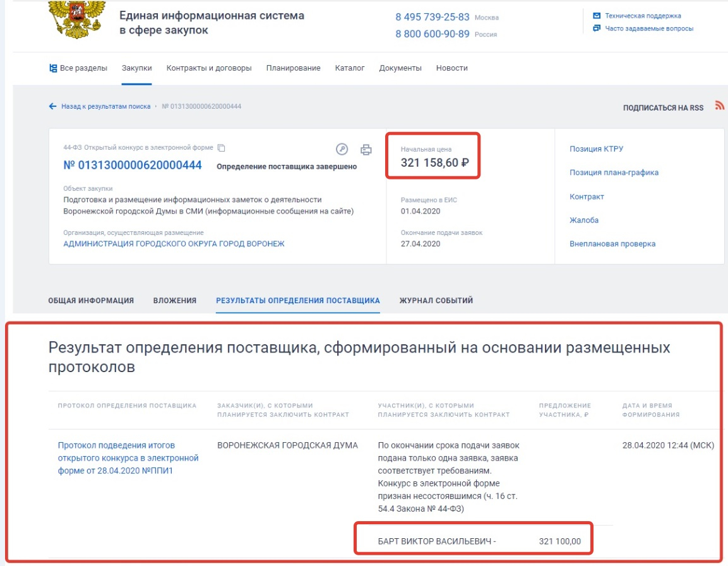Open the Новости section
Screen dimensions: 728x566
(x=451, y=68)
